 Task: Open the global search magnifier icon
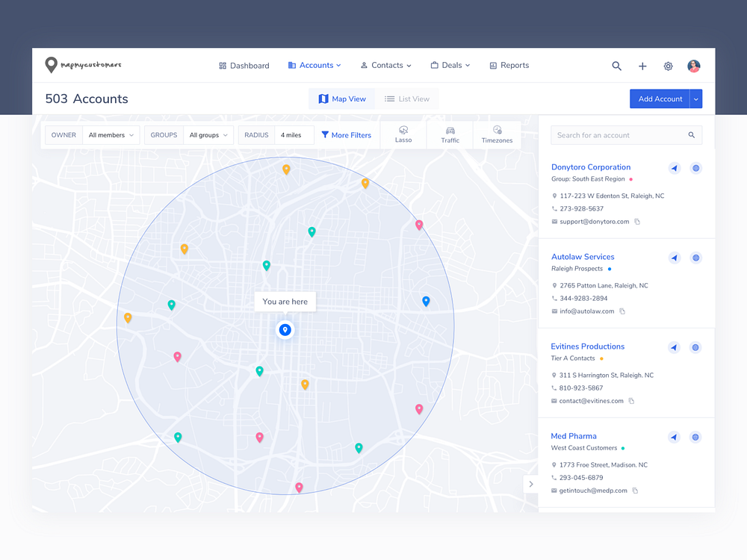(x=616, y=66)
